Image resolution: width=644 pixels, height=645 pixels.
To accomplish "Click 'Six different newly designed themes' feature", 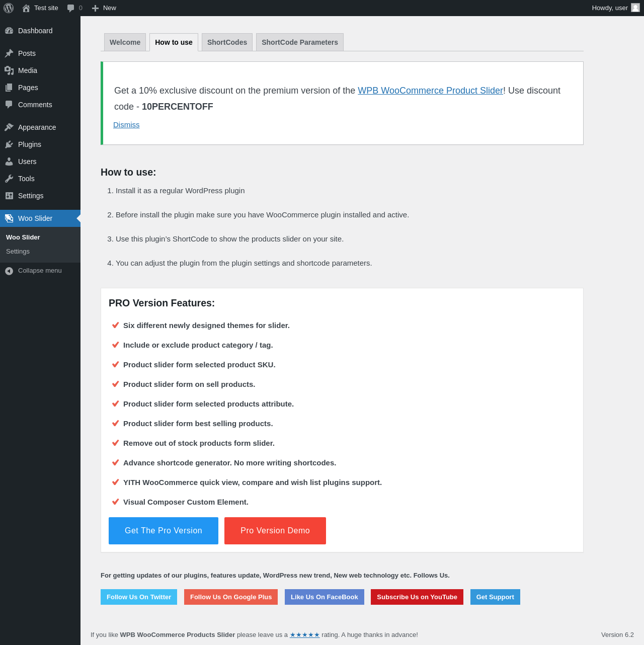I will click(206, 326).
